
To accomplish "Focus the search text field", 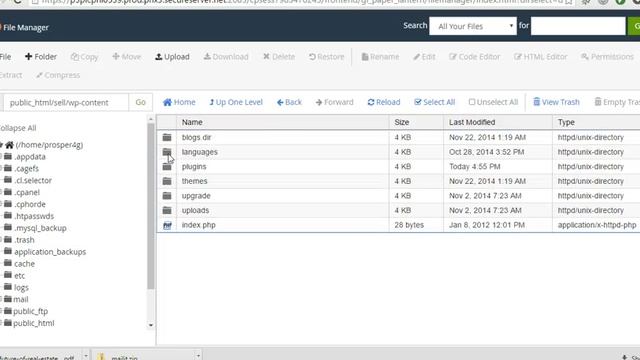I will [578, 26].
